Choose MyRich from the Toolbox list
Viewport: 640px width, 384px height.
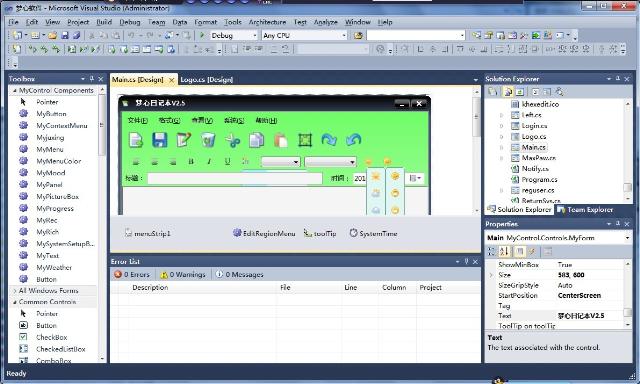click(47, 232)
